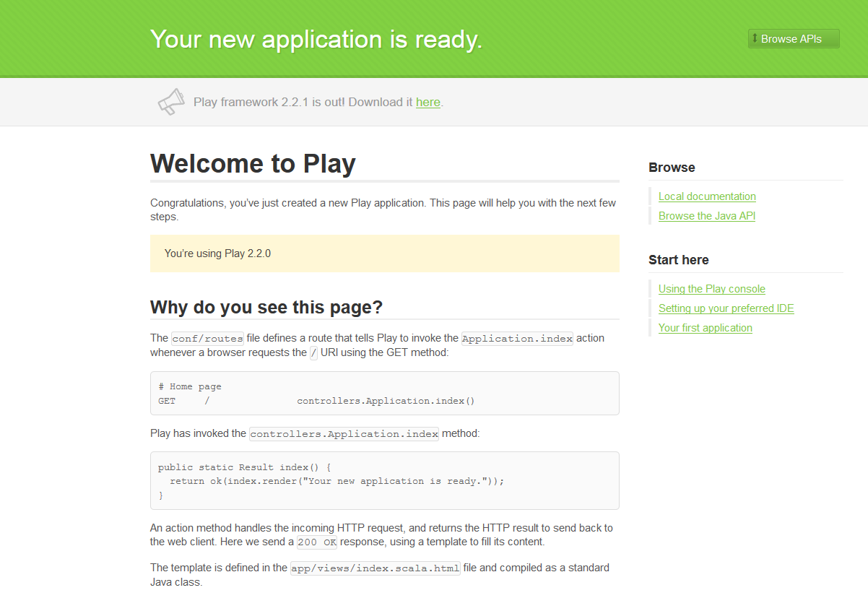Screen dimensions: 868x598
Task: Click the controllers.Application.index inline code
Action: point(344,434)
